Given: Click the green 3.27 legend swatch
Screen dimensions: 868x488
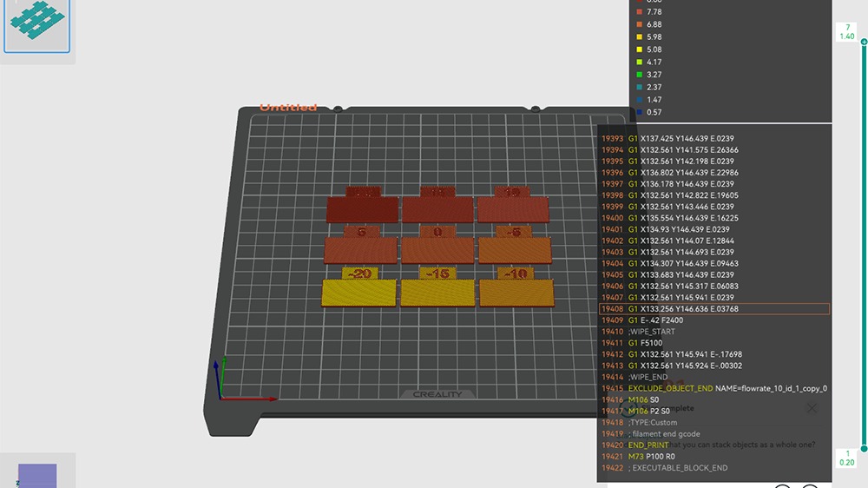Looking at the screenshot, I should click(x=640, y=75).
